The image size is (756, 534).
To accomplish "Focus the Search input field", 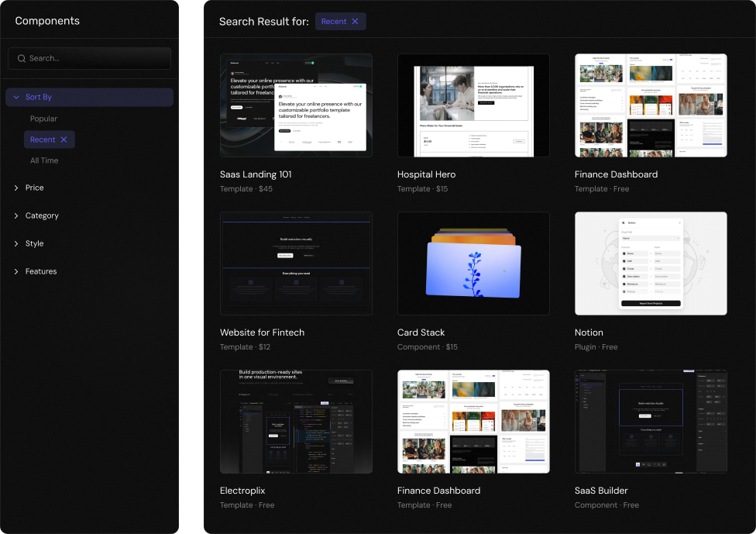I will [90, 58].
